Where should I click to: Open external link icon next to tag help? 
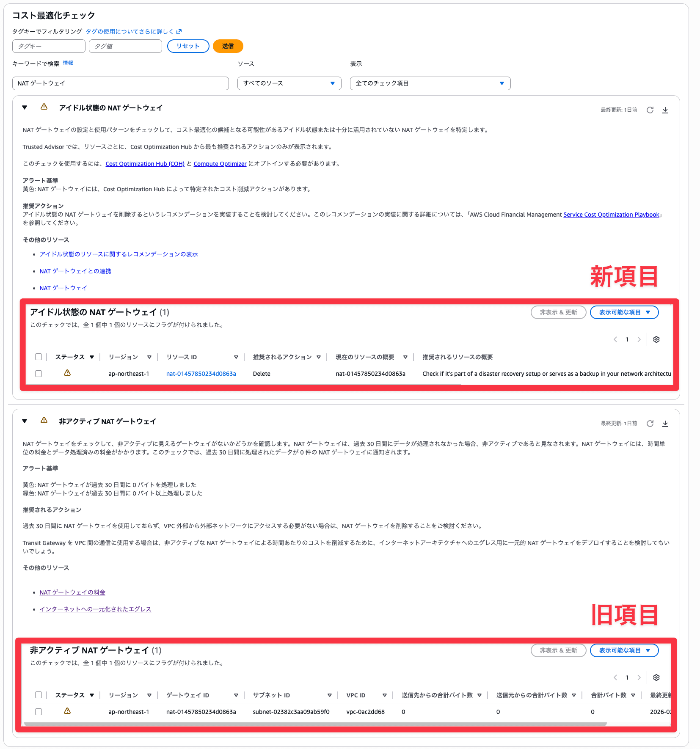179,32
